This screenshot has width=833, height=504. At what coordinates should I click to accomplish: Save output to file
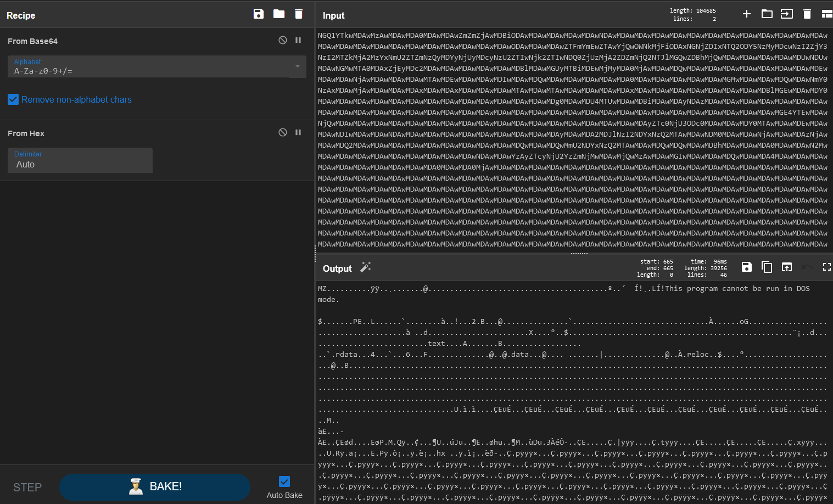pos(747,267)
